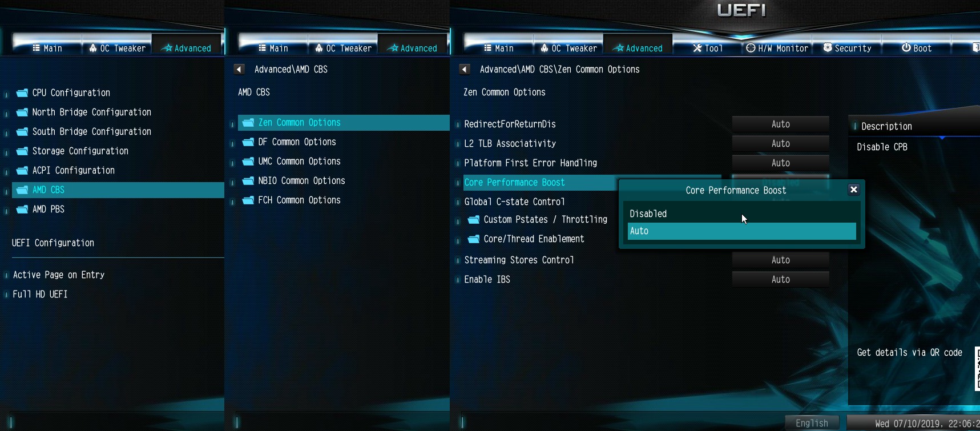Click Main tab in middle panel
The image size is (980, 431).
(273, 48)
